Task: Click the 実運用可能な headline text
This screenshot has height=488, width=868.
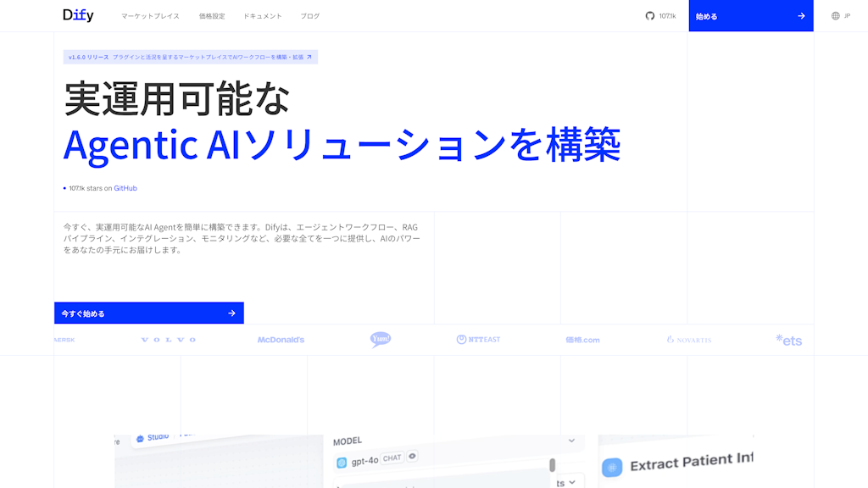Action: (x=177, y=98)
